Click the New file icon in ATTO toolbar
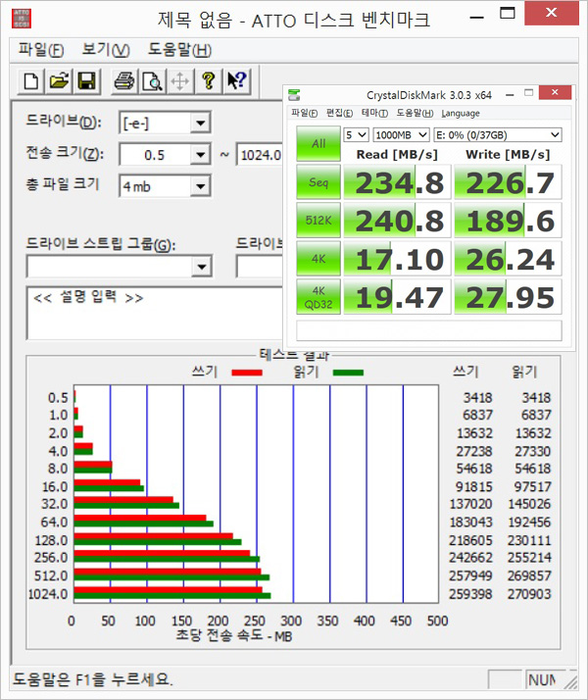The image size is (588, 700). [x=30, y=81]
